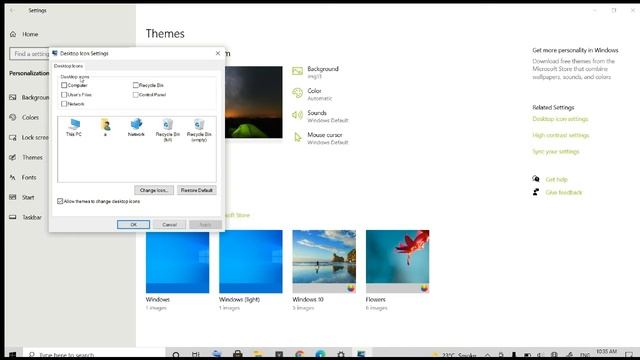Click the Fonts icon in sidebar

coord(13,178)
